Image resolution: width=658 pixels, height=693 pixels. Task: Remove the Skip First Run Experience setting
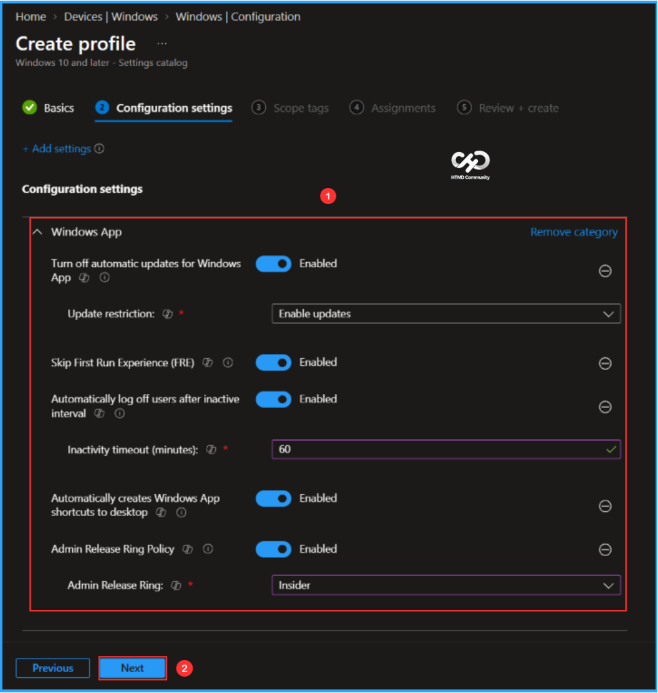[x=605, y=363]
